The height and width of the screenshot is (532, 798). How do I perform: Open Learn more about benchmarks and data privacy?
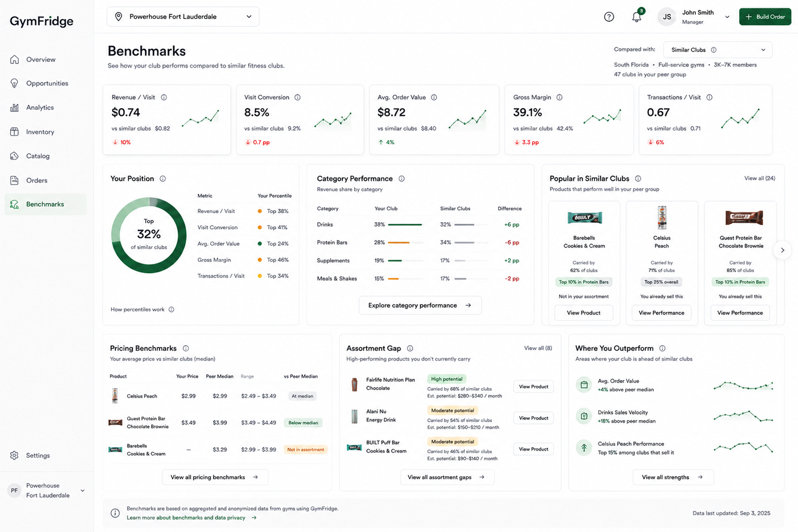192,518
